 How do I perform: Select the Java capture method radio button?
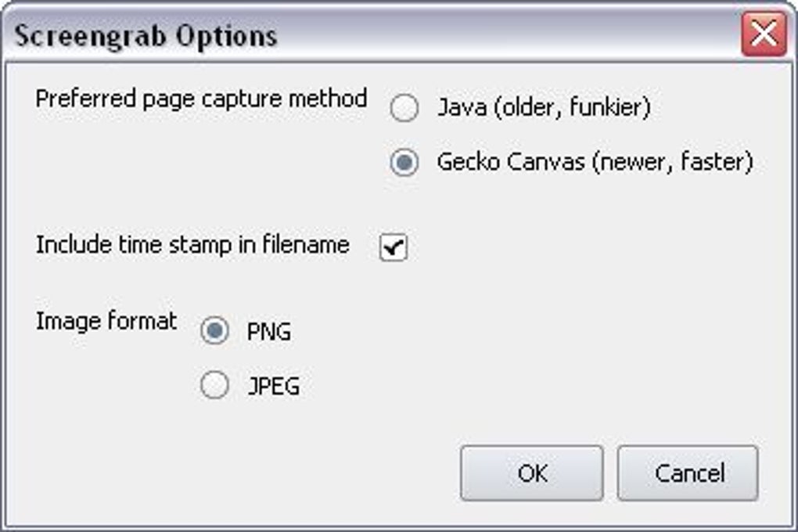click(404, 108)
